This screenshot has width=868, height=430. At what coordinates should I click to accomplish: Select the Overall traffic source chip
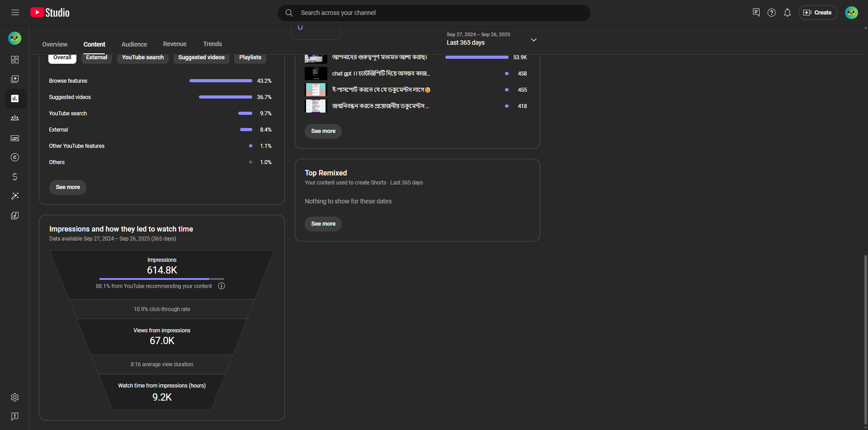(62, 58)
